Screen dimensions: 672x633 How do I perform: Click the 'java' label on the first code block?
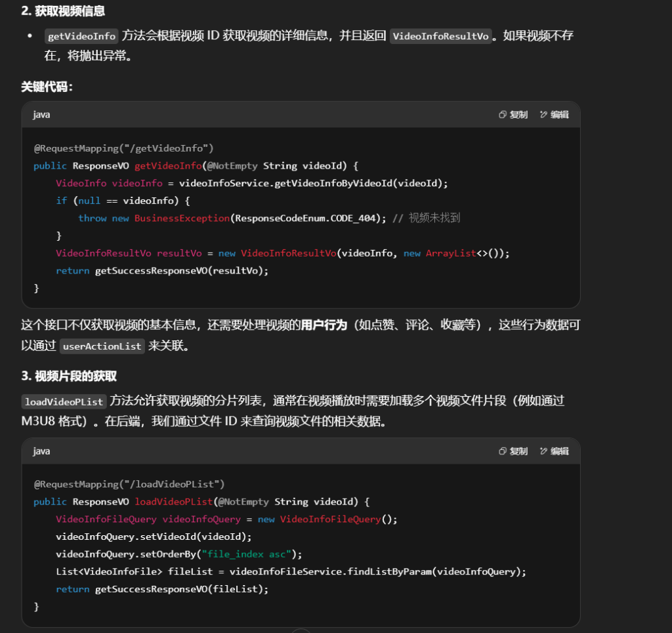click(41, 115)
